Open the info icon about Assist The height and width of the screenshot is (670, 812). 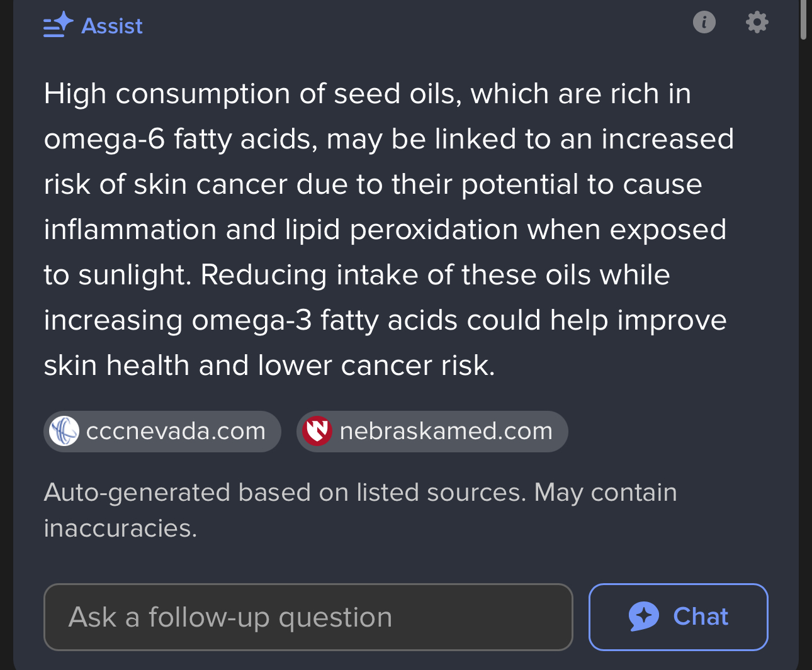pyautogui.click(x=704, y=22)
